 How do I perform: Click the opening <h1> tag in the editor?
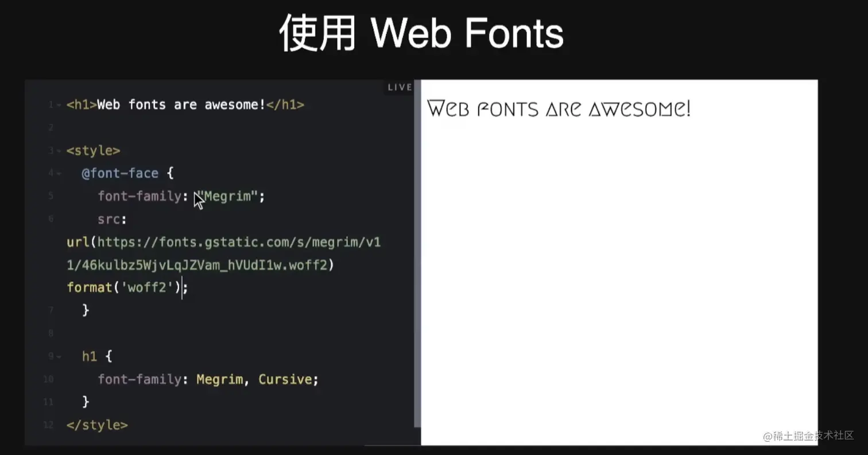pyautogui.click(x=82, y=105)
